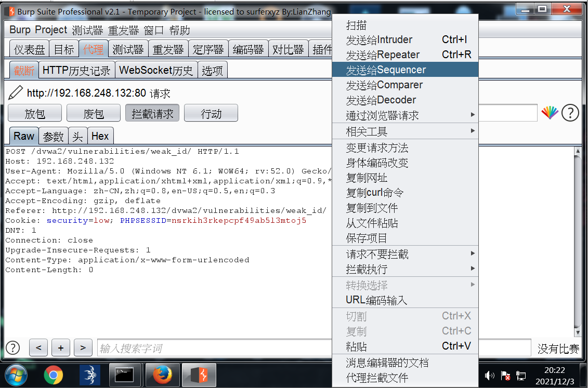Open the 帮助 menu in menu bar

pos(180,30)
